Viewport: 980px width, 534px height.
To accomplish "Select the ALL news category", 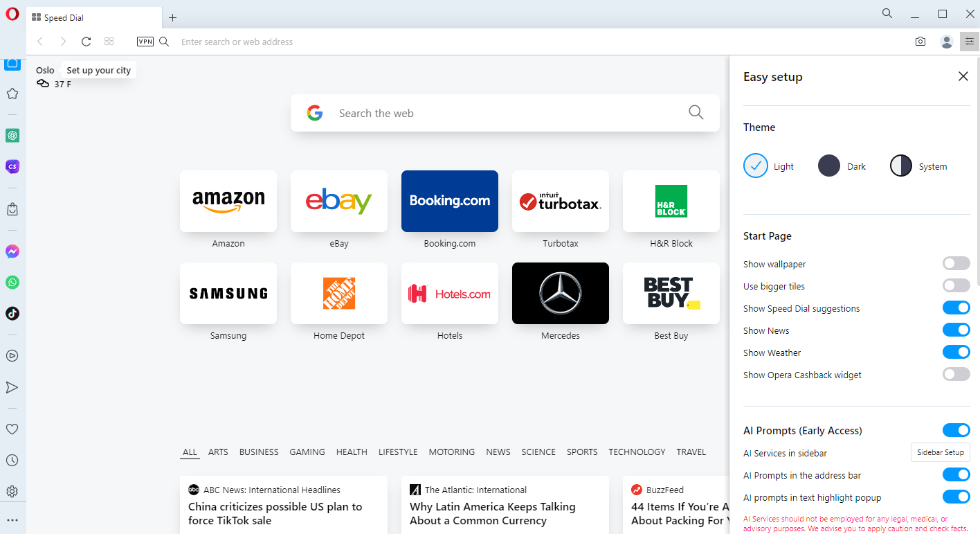I will 190,452.
